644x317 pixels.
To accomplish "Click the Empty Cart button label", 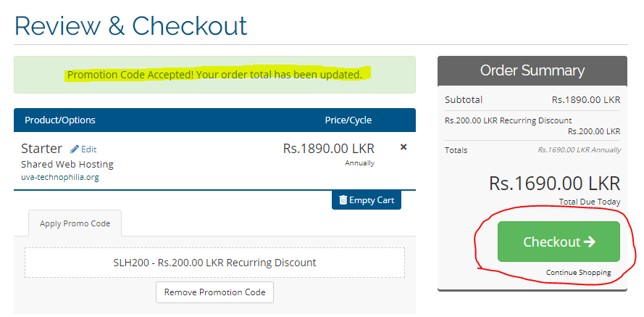I will (x=372, y=200).
